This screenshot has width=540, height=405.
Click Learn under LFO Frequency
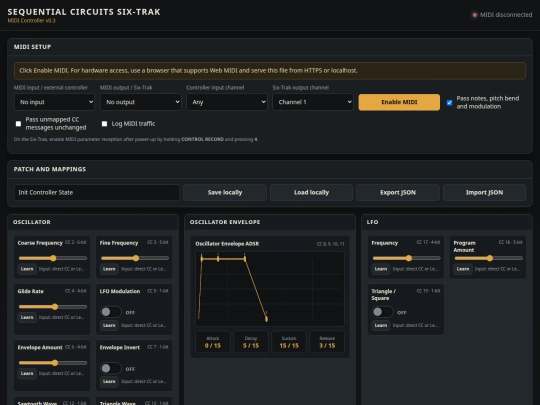point(381,269)
